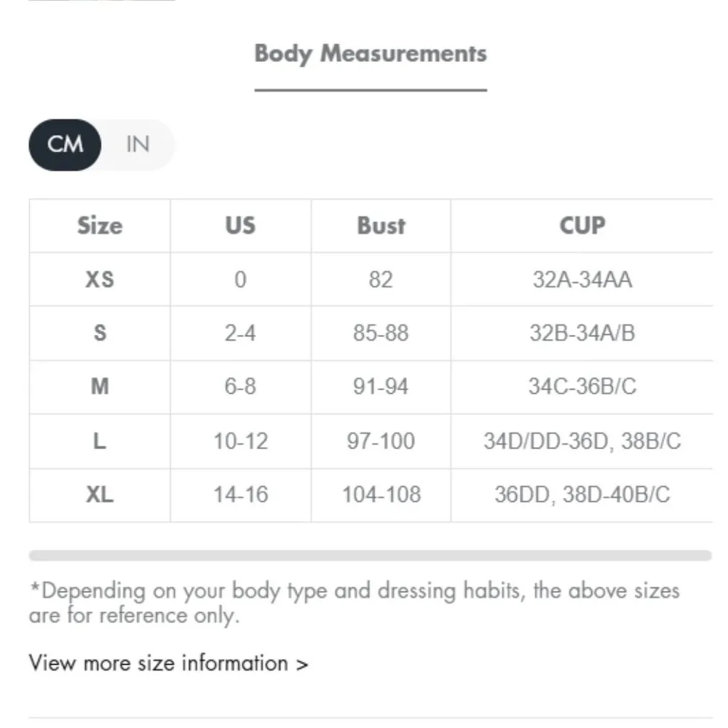Select the S size row

pyautogui.click(x=99, y=333)
